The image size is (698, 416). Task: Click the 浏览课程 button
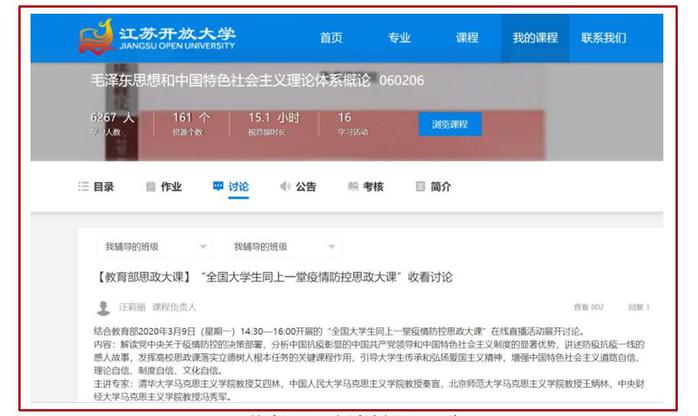click(x=450, y=124)
